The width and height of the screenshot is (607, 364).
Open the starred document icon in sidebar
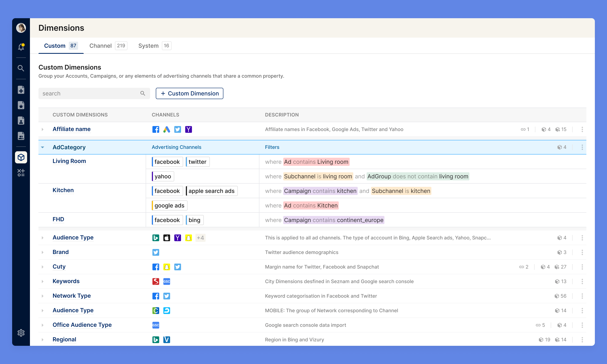[x=21, y=105]
